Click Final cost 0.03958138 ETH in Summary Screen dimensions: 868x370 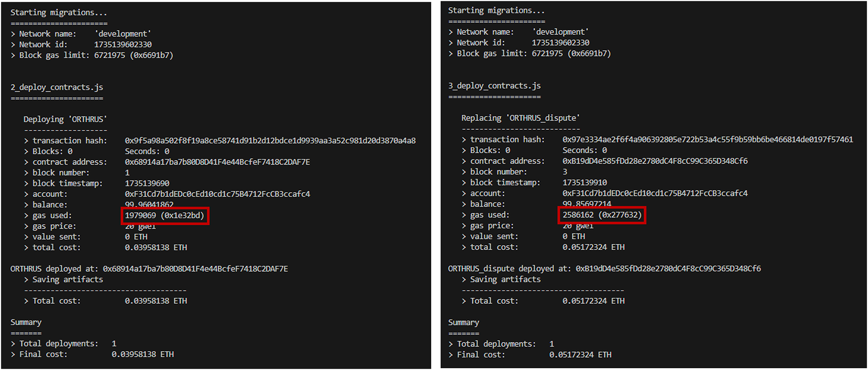click(143, 354)
